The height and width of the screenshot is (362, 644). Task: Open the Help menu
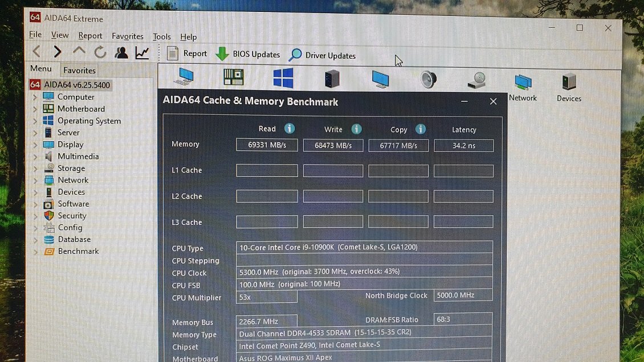click(189, 37)
